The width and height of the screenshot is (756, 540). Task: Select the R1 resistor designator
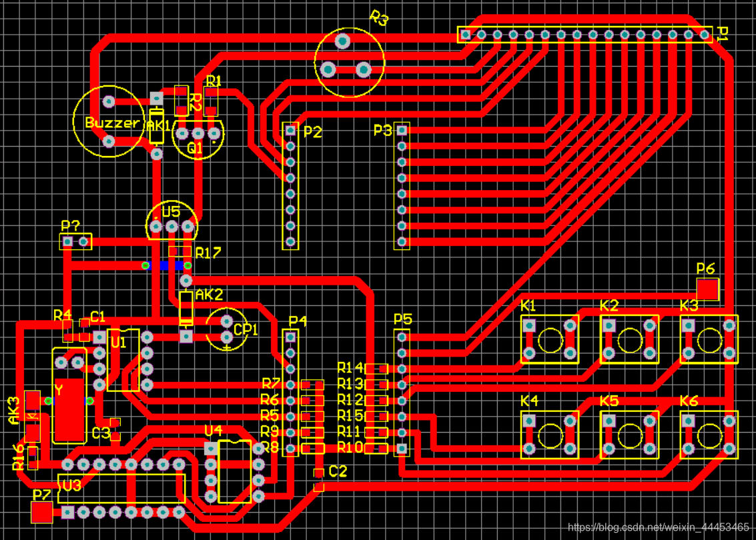[x=213, y=81]
